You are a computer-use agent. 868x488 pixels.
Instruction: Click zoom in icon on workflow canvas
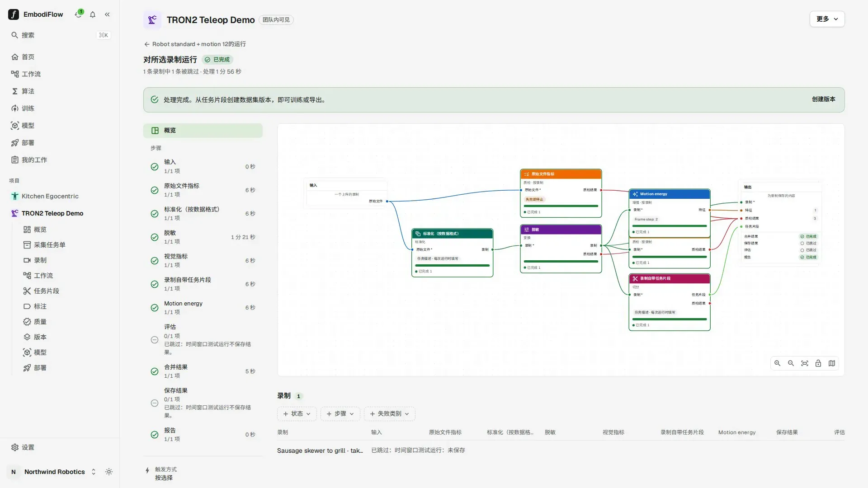coord(778,363)
